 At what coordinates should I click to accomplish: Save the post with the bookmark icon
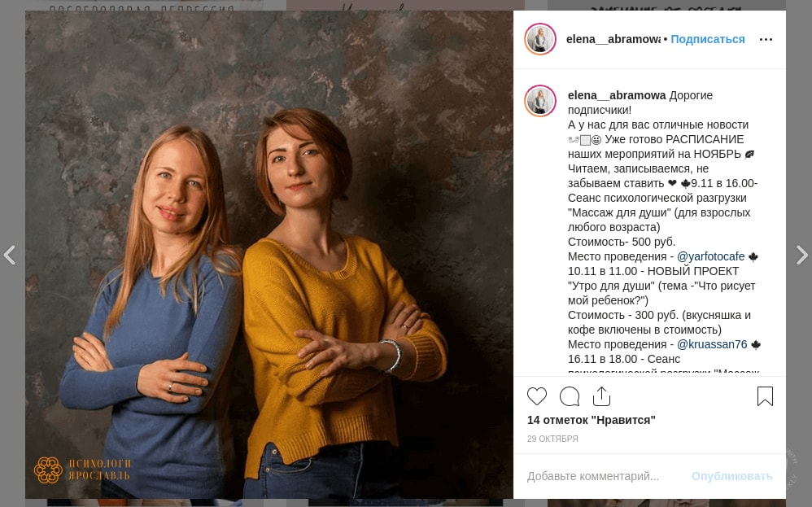tap(765, 396)
